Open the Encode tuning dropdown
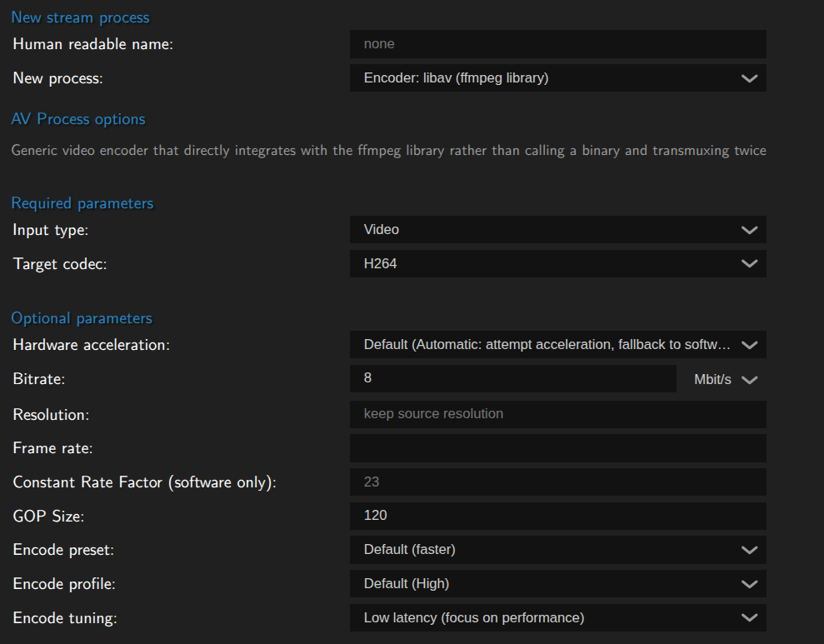 tap(558, 617)
